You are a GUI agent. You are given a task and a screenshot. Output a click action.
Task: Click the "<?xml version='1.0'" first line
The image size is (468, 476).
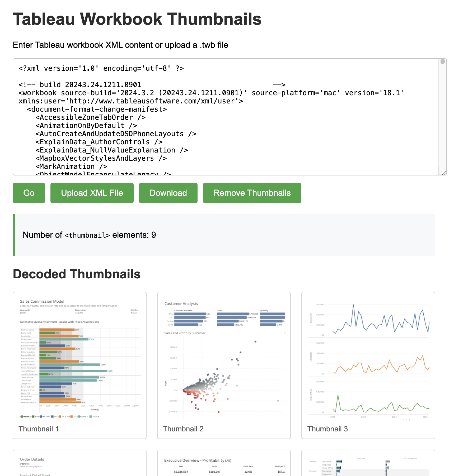click(101, 68)
